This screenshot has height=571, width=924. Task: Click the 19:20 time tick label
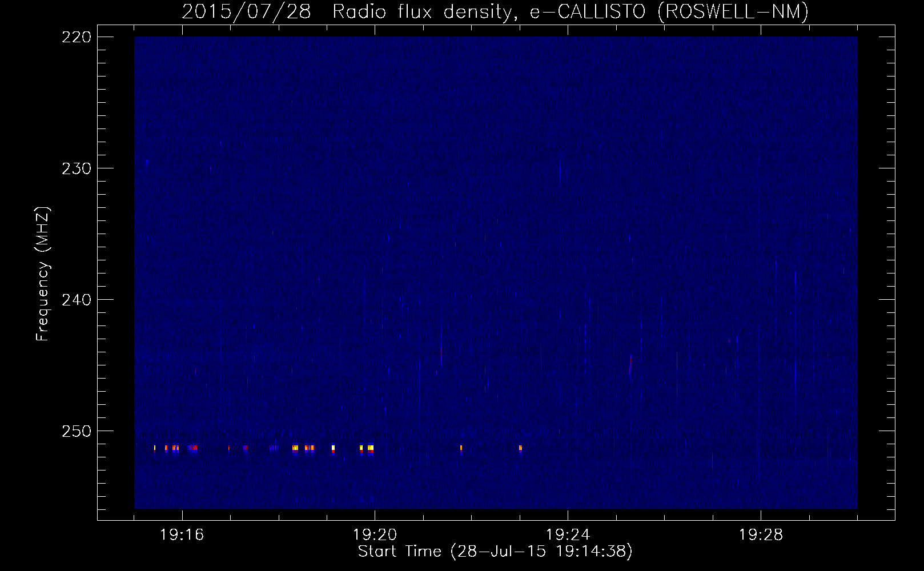(x=375, y=535)
